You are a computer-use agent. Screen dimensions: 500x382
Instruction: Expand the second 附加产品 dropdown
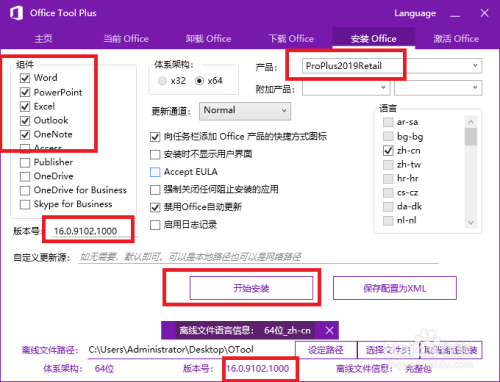(x=438, y=88)
